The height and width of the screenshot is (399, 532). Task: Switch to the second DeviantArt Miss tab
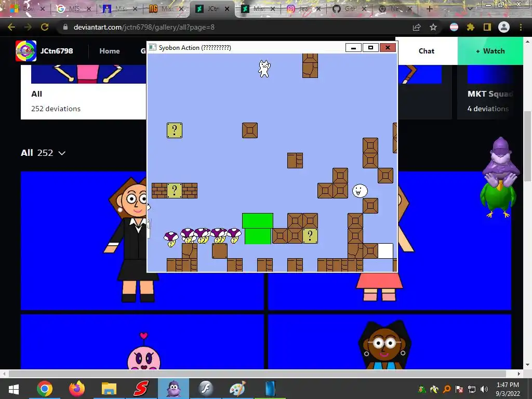click(x=258, y=9)
